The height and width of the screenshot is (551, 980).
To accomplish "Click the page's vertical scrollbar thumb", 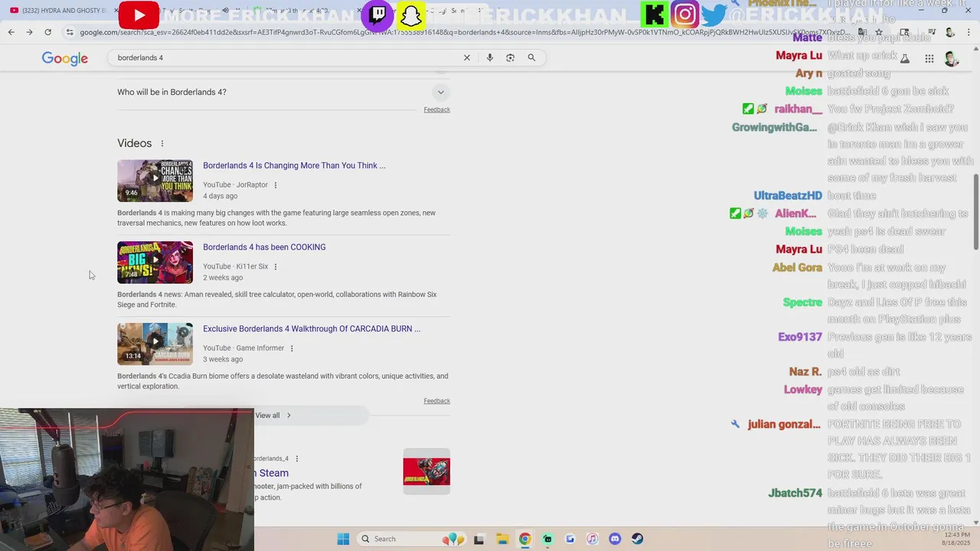I will pyautogui.click(x=975, y=212).
